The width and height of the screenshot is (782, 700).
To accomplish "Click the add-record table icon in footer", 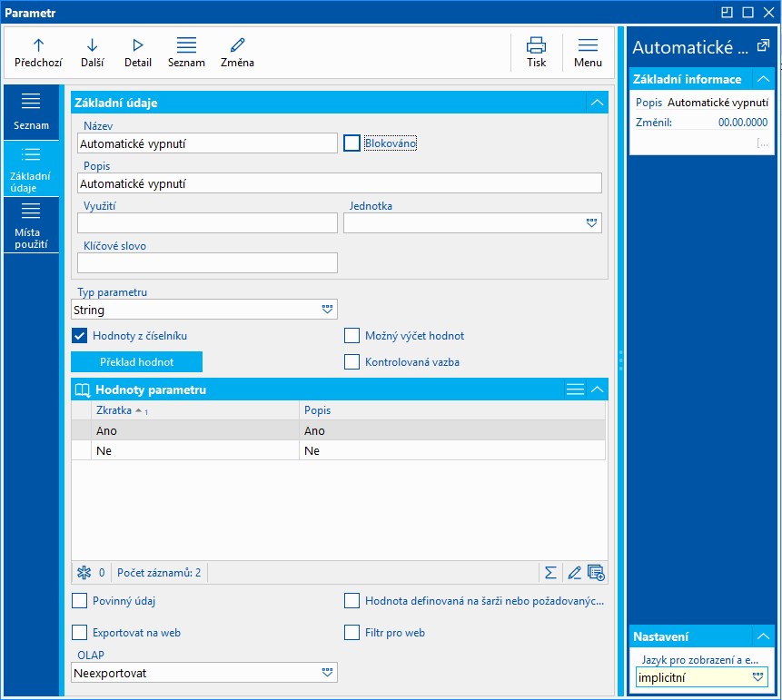I will 596,572.
